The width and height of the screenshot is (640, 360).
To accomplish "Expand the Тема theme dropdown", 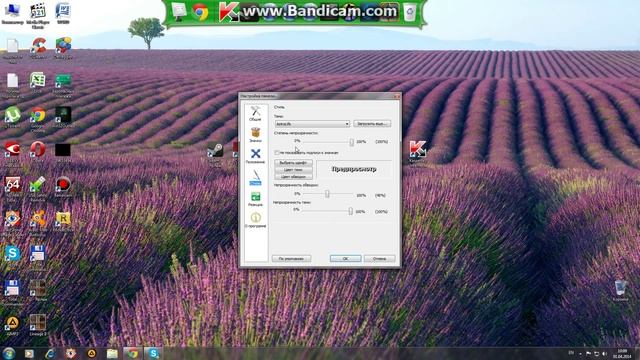I will [312, 124].
